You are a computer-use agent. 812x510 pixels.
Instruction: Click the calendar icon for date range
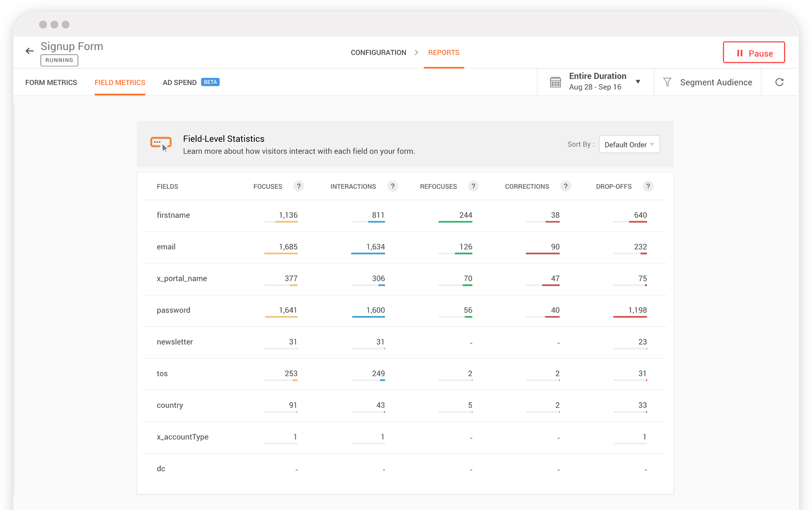tap(555, 82)
